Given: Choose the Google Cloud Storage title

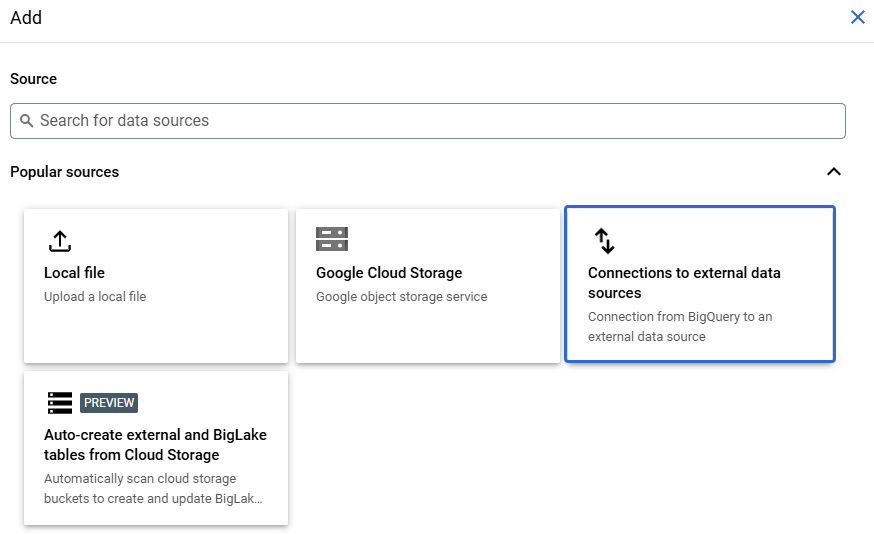Looking at the screenshot, I should click(x=389, y=273).
